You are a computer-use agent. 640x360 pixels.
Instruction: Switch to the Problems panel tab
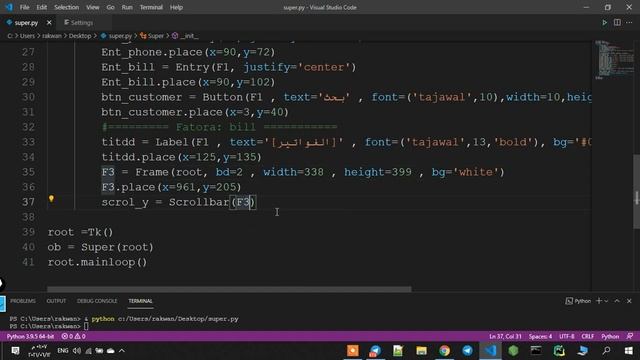[23, 301]
